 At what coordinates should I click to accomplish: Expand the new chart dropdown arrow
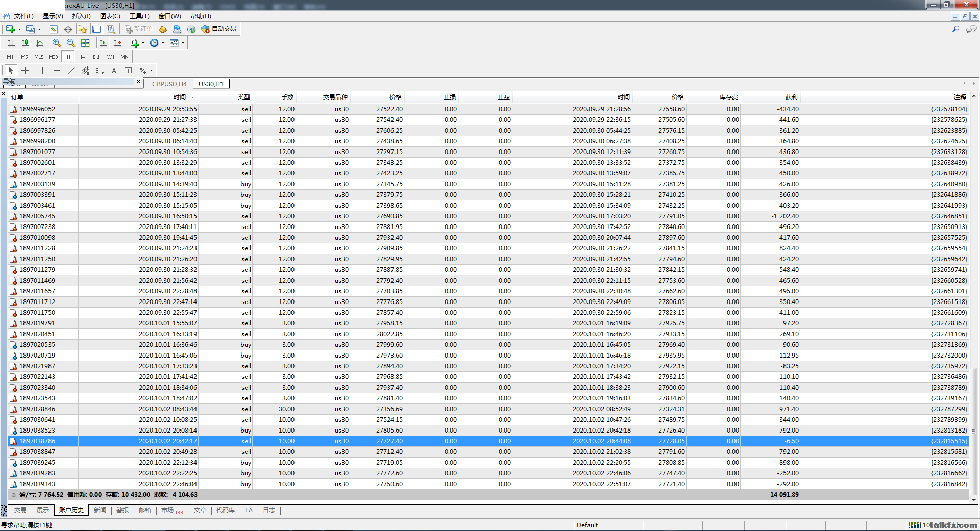click(19, 30)
